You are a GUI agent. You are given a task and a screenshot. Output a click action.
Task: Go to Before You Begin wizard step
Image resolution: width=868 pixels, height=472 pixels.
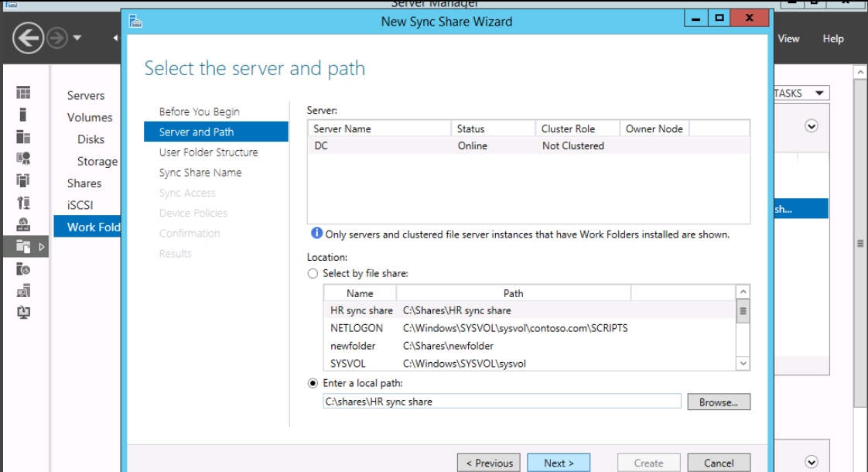click(x=200, y=111)
